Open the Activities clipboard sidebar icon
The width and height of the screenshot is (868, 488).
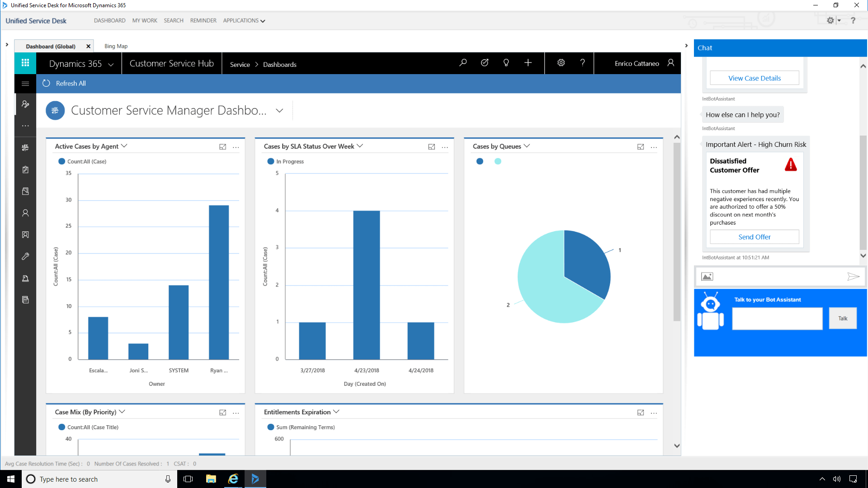[25, 169]
